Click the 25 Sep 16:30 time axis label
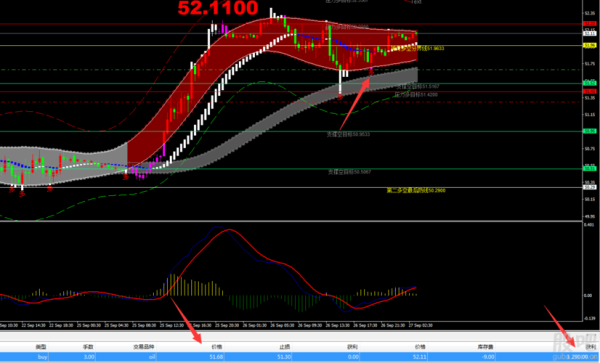 point(199,326)
